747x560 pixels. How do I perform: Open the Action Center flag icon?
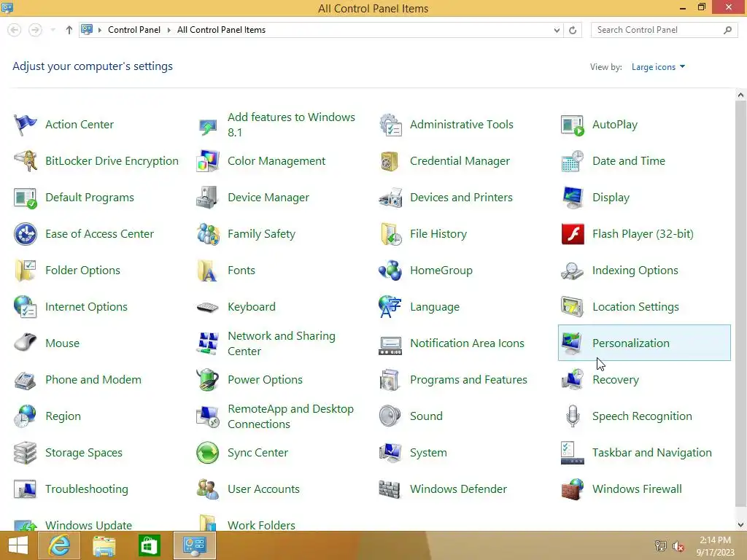26,125
